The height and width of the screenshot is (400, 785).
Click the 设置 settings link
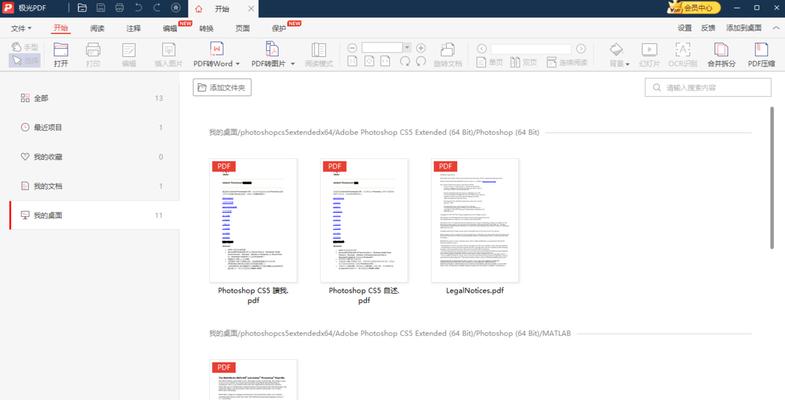point(684,28)
